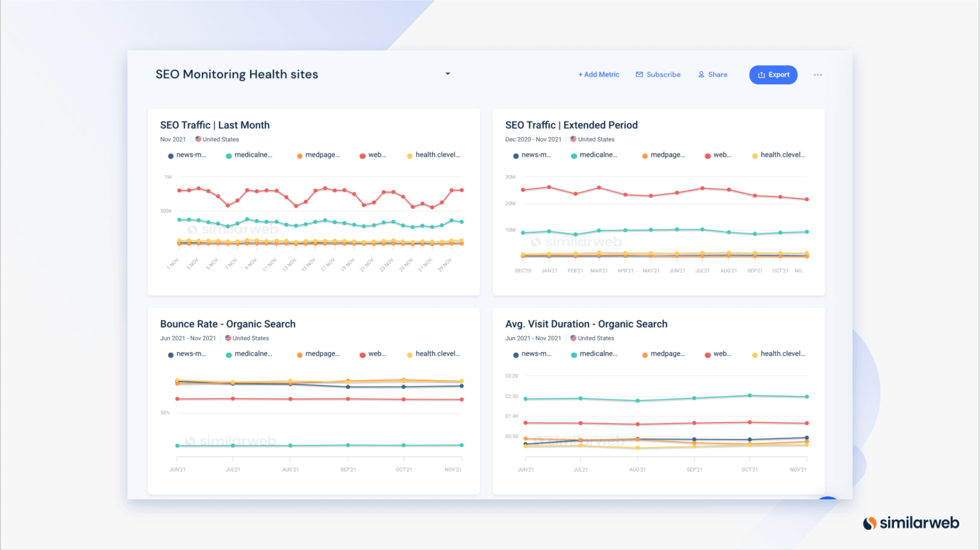Click the person icon beside Share
Screen dimensions: 980x550
(x=701, y=75)
